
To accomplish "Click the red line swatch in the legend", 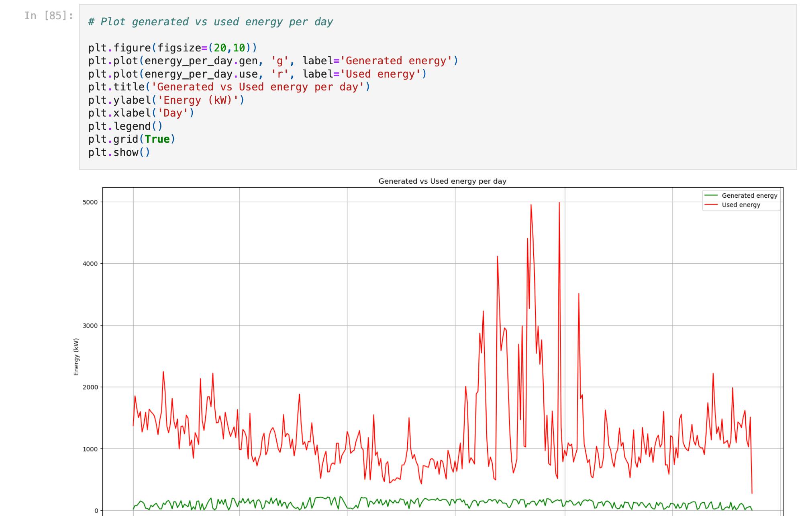I will 711,205.
